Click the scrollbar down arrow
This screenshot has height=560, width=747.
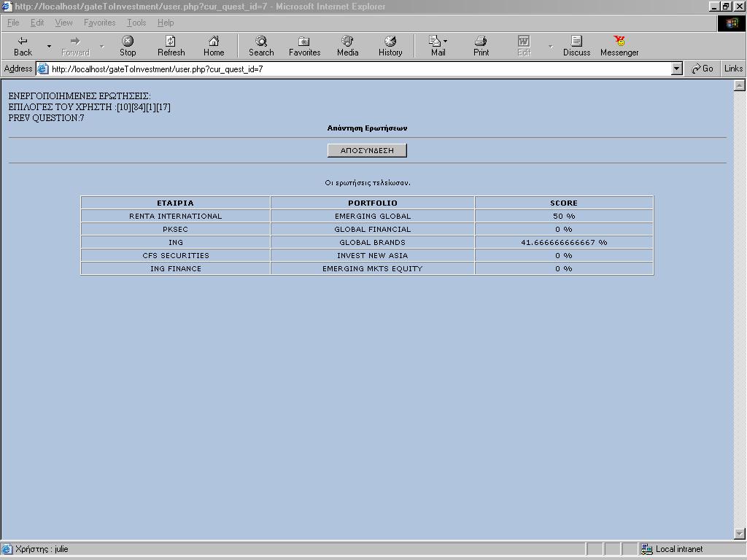(740, 534)
